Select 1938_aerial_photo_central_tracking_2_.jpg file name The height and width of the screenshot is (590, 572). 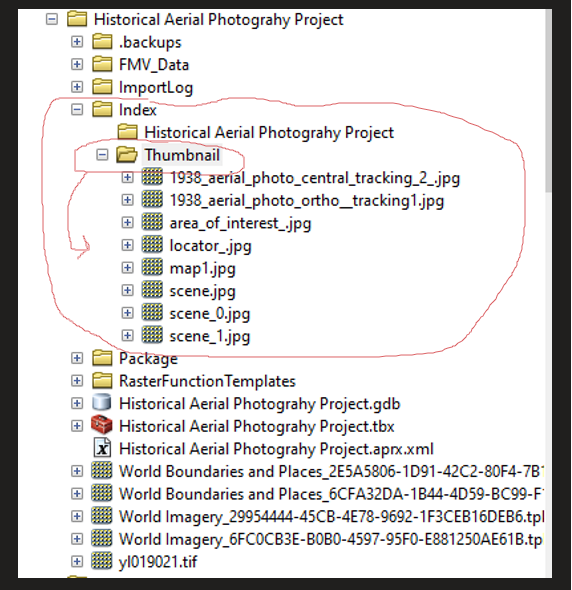(315, 178)
